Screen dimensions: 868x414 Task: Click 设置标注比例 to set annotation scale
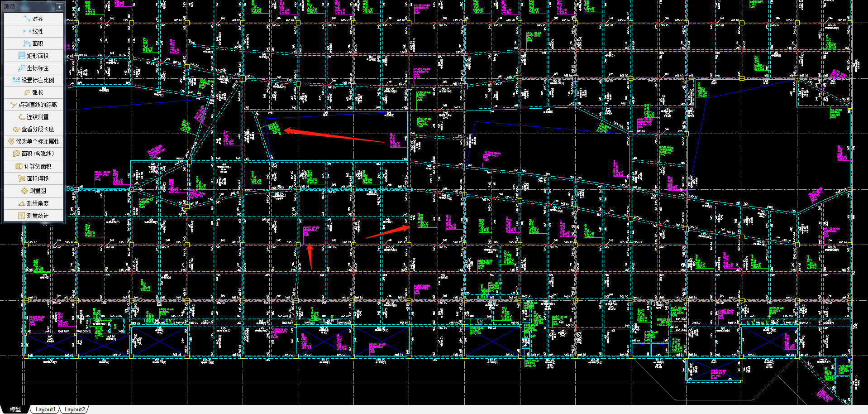pyautogui.click(x=33, y=80)
